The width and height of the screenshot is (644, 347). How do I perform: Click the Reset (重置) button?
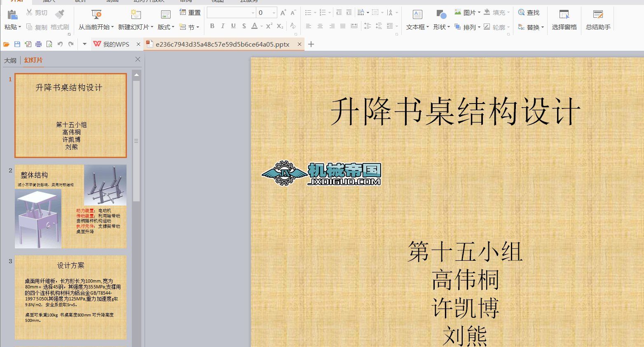190,13
